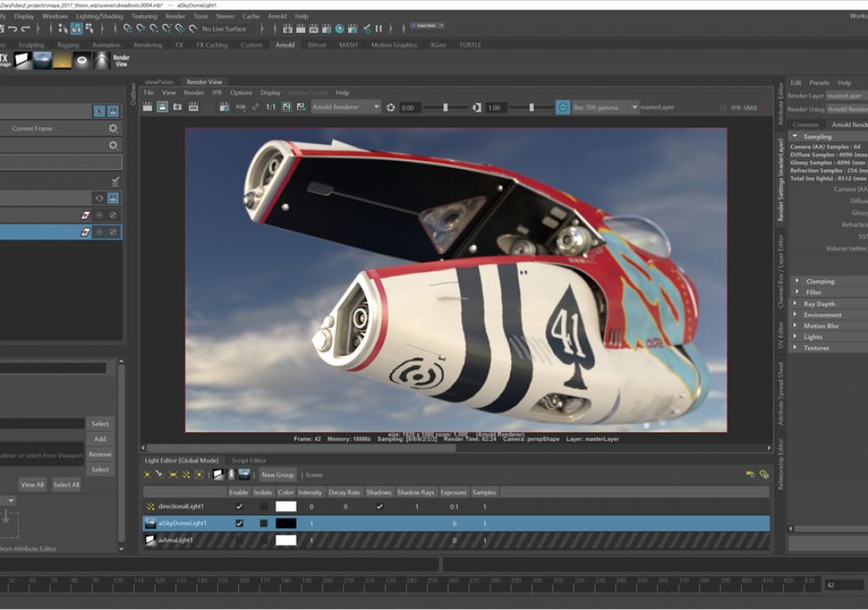Click the New Group button
This screenshot has height=610, width=868.
278,474
